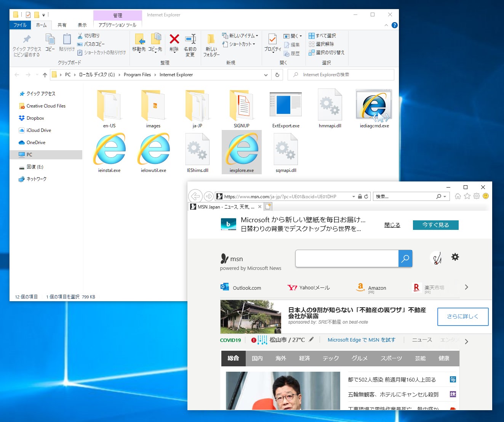
Task: Open the IE settings gear menu
Action: 476,196
